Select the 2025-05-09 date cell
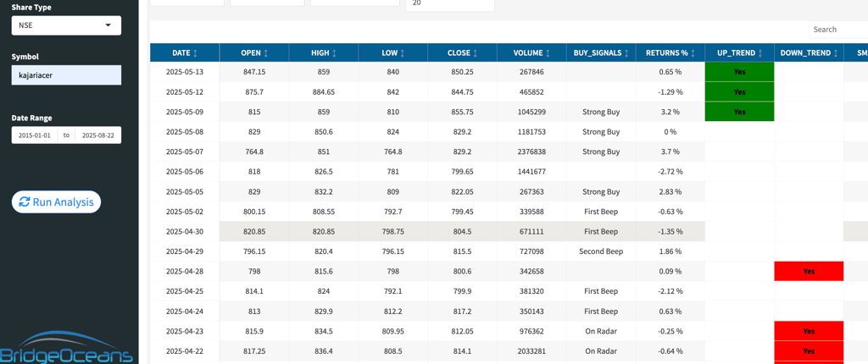Image resolution: width=868 pixels, height=364 pixels. point(185,112)
